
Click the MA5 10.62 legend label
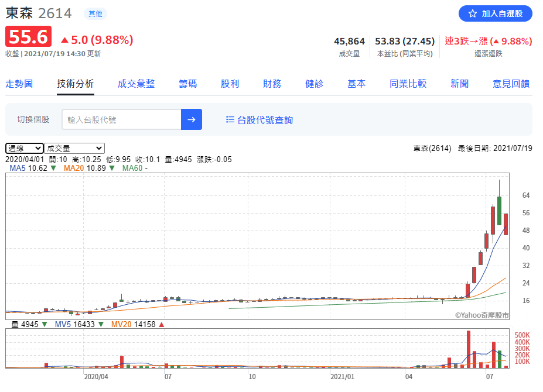28,168
